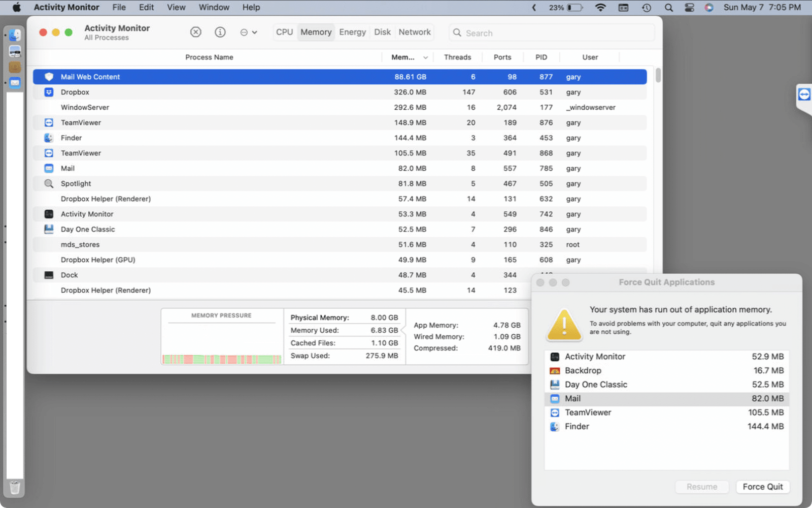The height and width of the screenshot is (508, 812).
Task: Select Mail in Force Quit list
Action: point(666,399)
